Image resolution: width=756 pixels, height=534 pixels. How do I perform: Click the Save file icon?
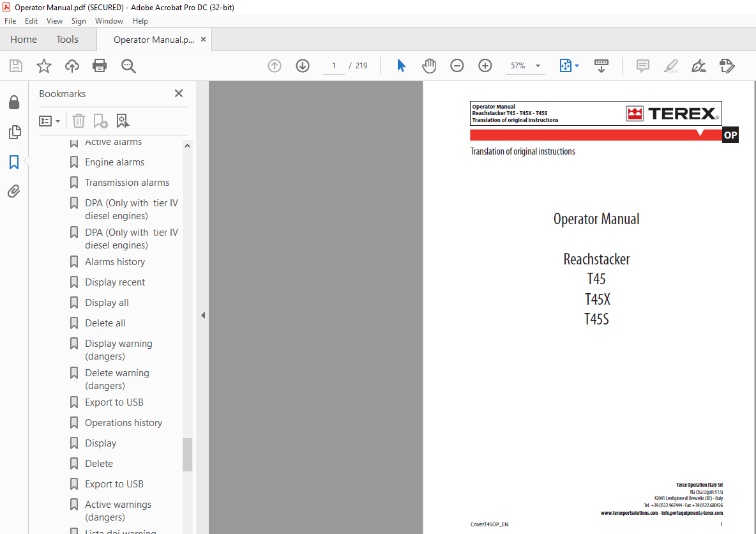(x=16, y=66)
